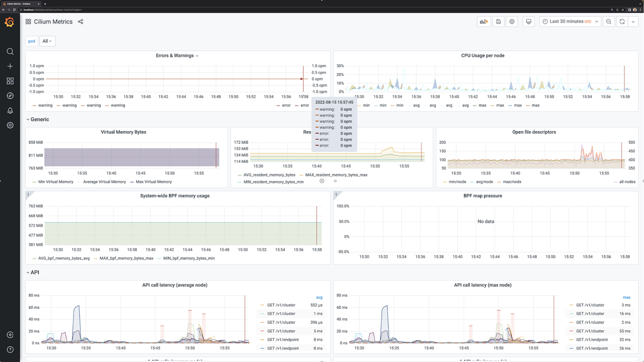
Task: Click the No data text in BPF map pressure
Action: (x=486, y=221)
